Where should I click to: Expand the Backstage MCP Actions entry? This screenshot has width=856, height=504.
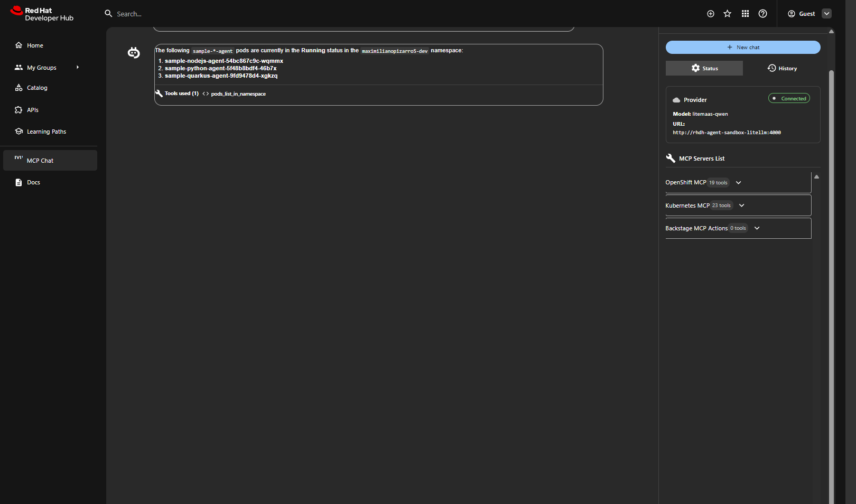[x=738, y=228]
